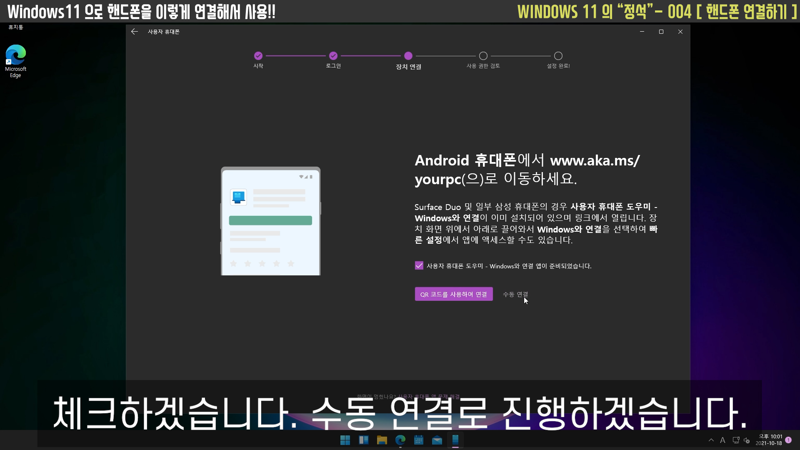The image size is (800, 450).
Task: Launch Edge from the taskbar
Action: 400,440
